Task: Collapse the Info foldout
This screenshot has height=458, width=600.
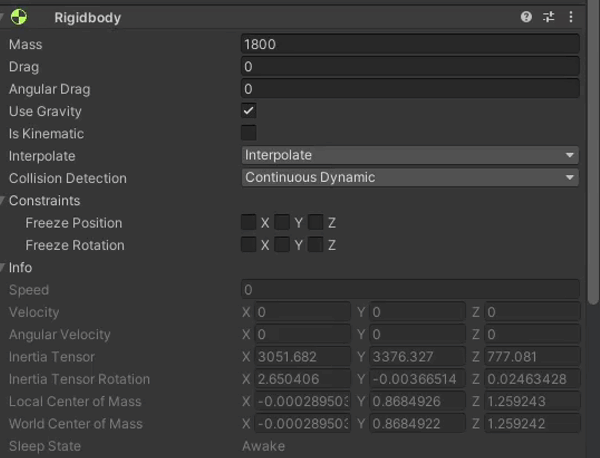Action: pyautogui.click(x=2, y=267)
